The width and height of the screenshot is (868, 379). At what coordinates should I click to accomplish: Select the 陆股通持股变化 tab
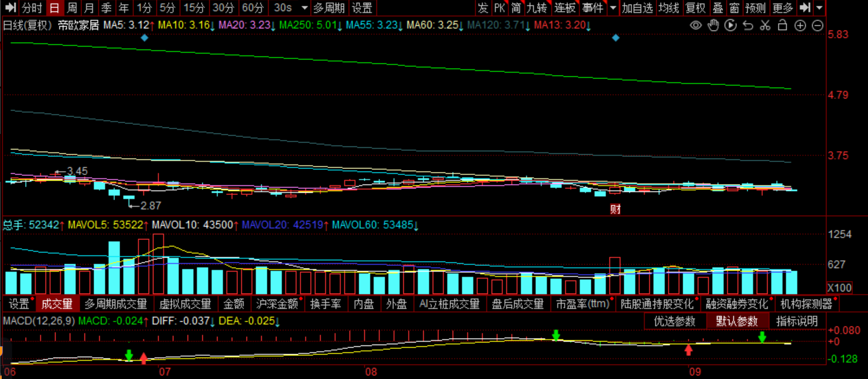657,303
